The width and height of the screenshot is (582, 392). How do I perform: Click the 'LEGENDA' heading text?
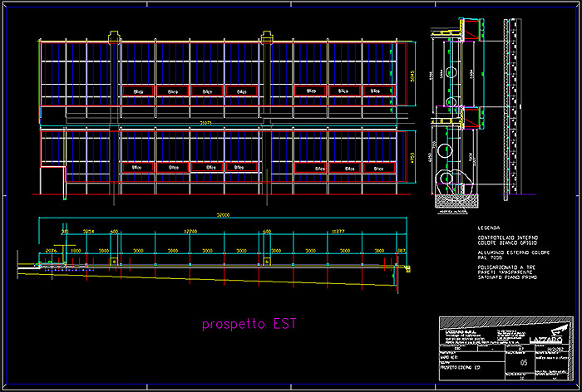489,227
